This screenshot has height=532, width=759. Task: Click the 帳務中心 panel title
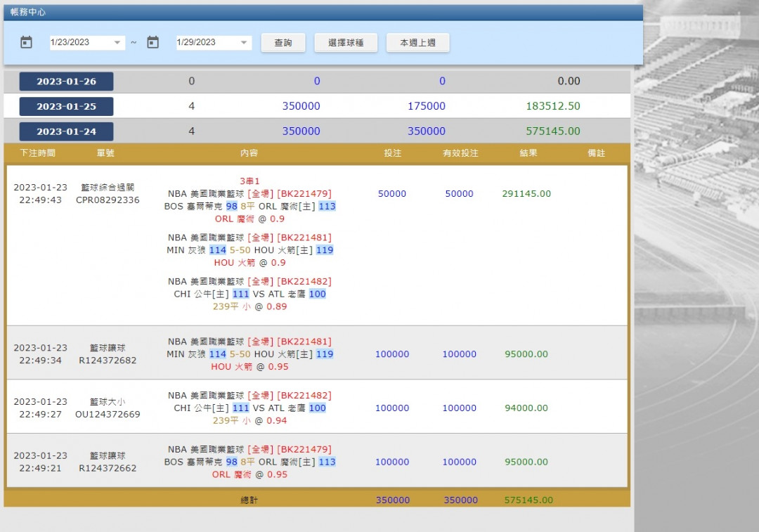point(29,13)
